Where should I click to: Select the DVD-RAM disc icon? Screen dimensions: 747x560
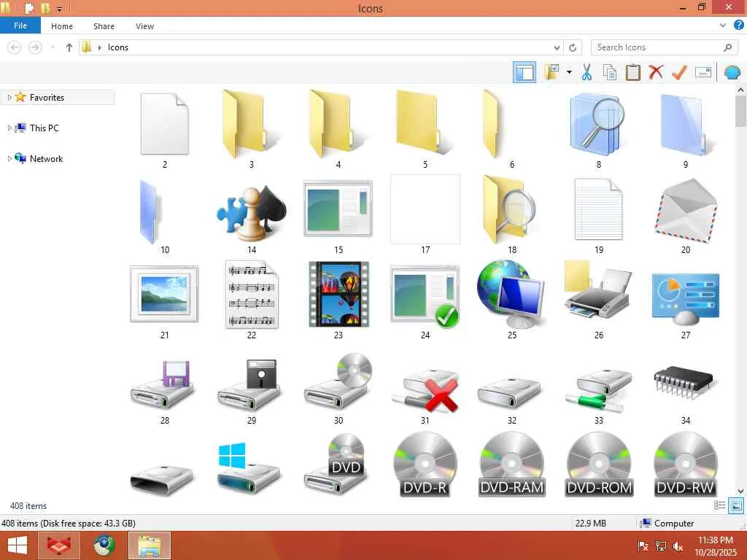pos(511,464)
